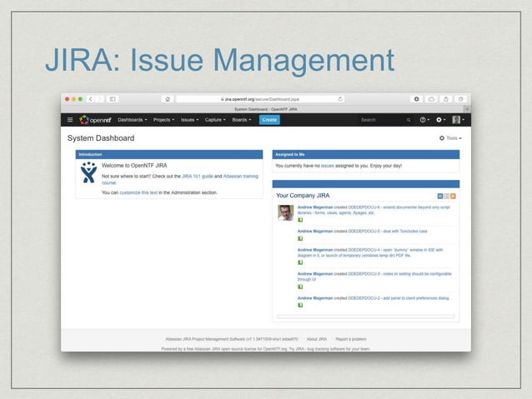Click green issue-type icon under DDEDEPDOCU-5

[300, 239]
